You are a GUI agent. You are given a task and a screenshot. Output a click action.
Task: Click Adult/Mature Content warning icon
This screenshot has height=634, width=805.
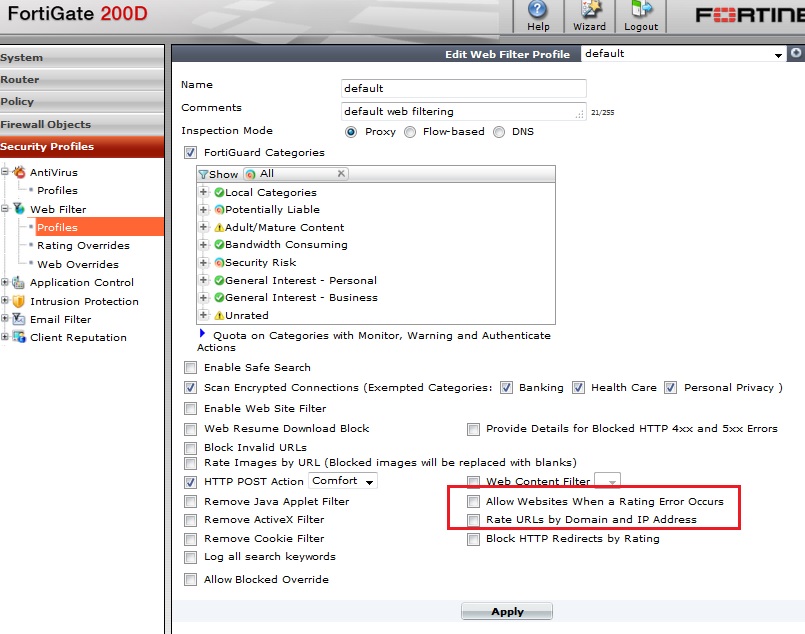coord(219,227)
